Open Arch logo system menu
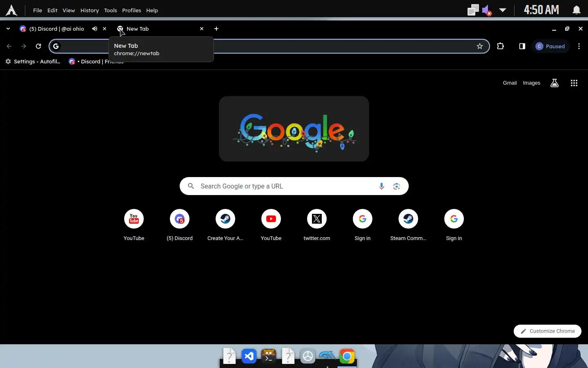This screenshot has height=368, width=588. 11,10
